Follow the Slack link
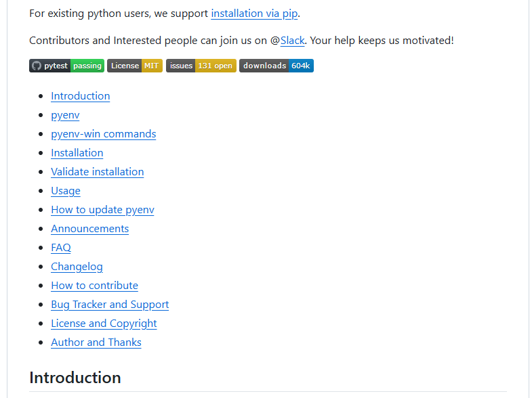 tap(292, 41)
